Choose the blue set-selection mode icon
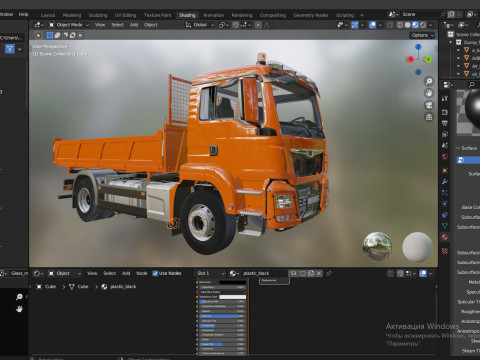The width and height of the screenshot is (480, 360). [50, 35]
